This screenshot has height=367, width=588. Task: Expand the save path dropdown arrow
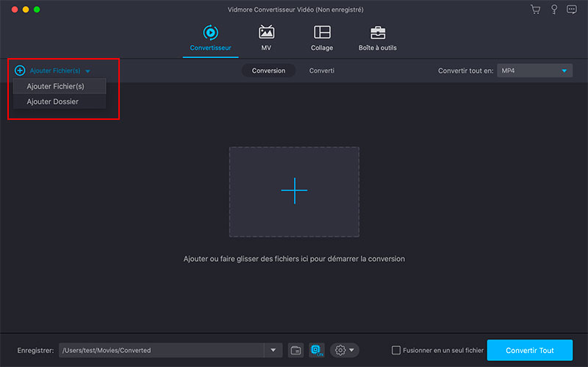click(x=273, y=350)
